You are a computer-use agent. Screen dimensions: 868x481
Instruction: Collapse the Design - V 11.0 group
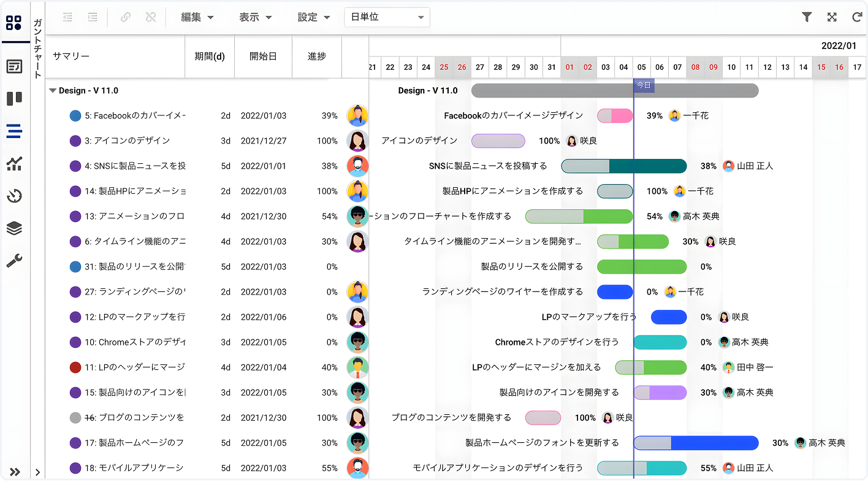53,91
